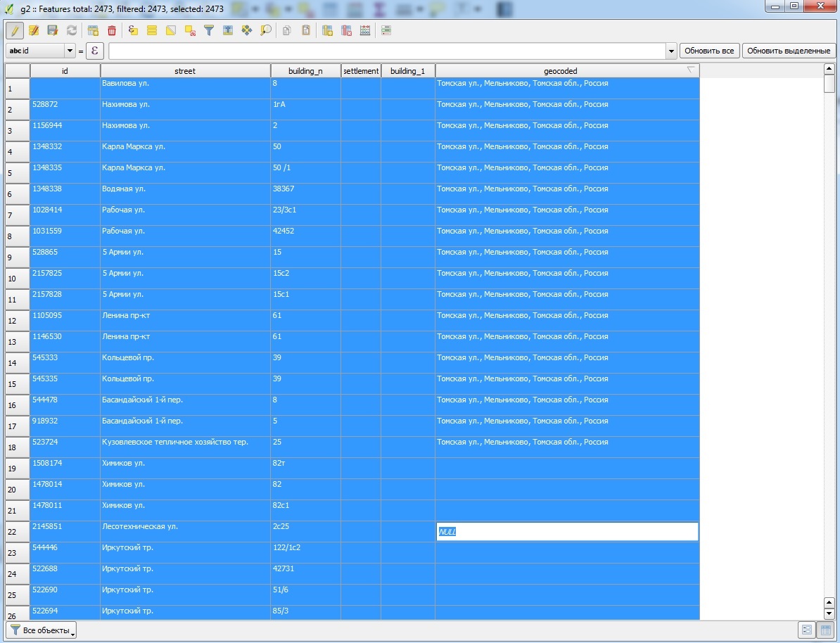Click cell 'Вавилова ул.'

pos(185,88)
